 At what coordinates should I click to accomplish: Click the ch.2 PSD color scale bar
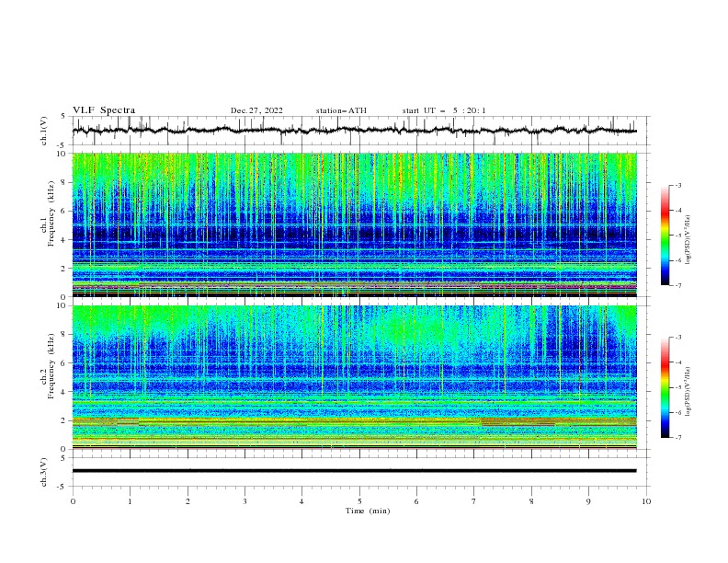665,387
